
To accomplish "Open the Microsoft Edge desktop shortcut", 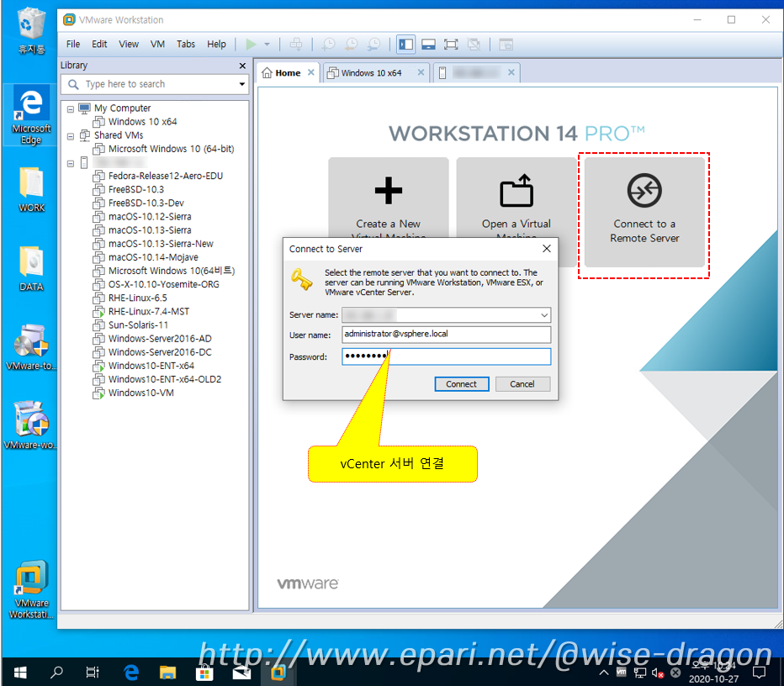I will [x=31, y=115].
